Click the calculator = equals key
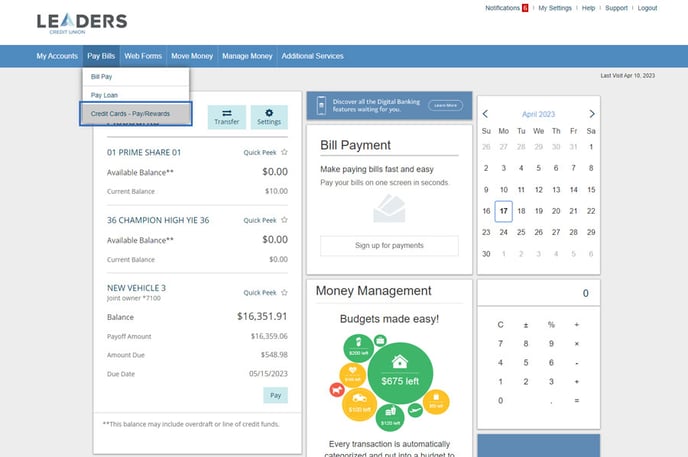The height and width of the screenshot is (457, 688). click(577, 400)
